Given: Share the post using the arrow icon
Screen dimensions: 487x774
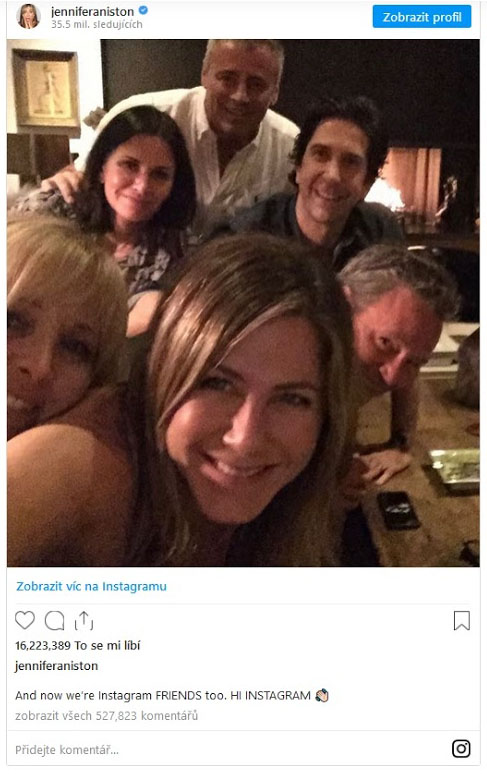Looking at the screenshot, I should click(x=84, y=620).
